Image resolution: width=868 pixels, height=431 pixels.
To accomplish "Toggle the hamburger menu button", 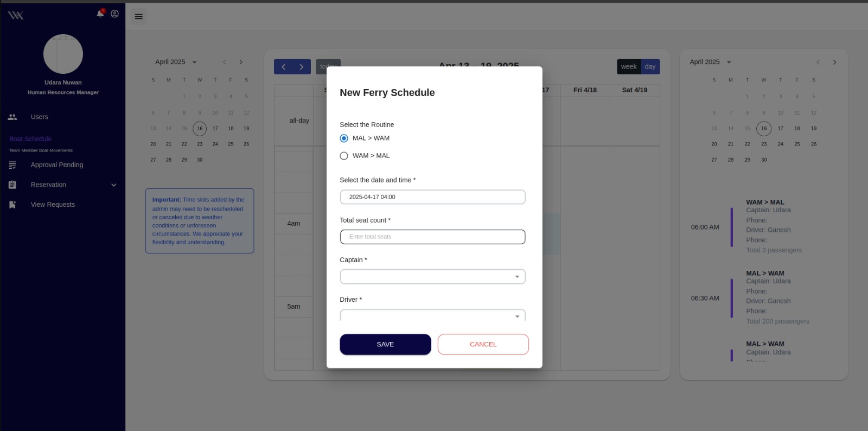I will click(x=139, y=17).
